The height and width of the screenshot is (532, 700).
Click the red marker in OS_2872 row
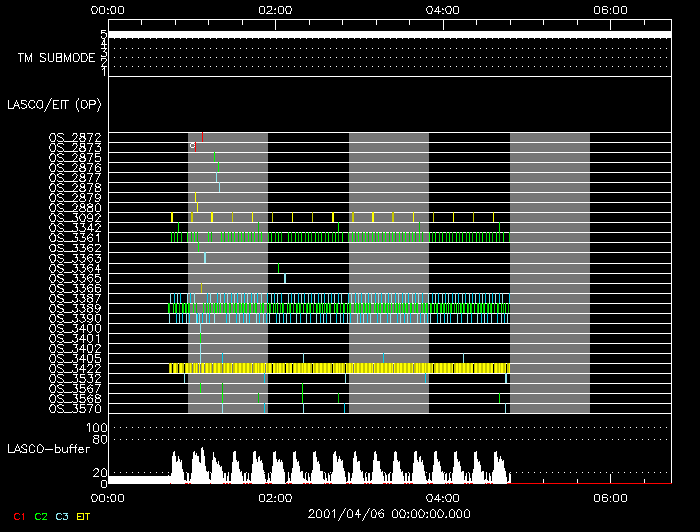(x=202, y=137)
